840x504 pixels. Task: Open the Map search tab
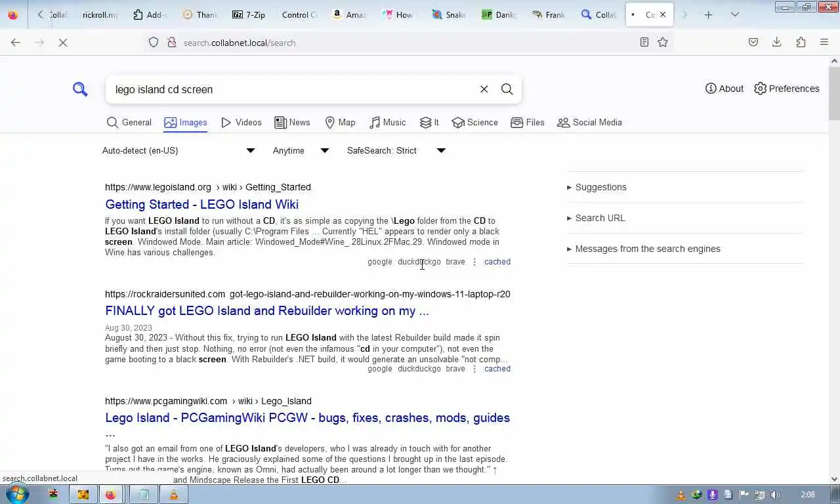340,122
